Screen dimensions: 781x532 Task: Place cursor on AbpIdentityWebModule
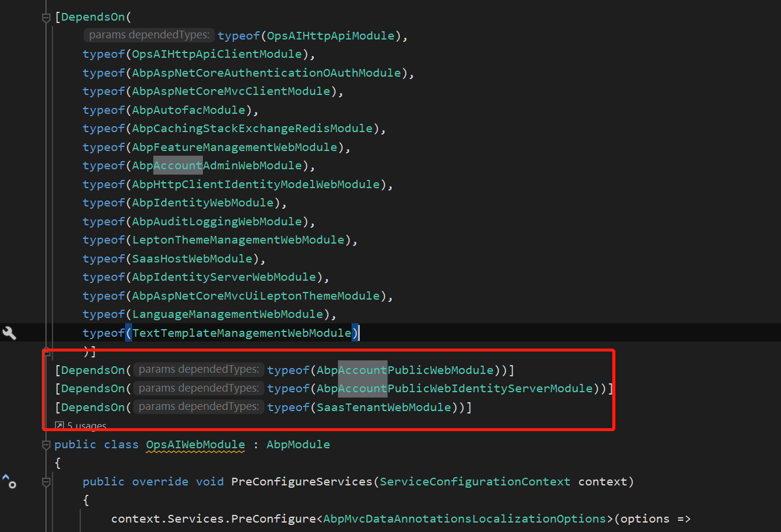click(203, 203)
